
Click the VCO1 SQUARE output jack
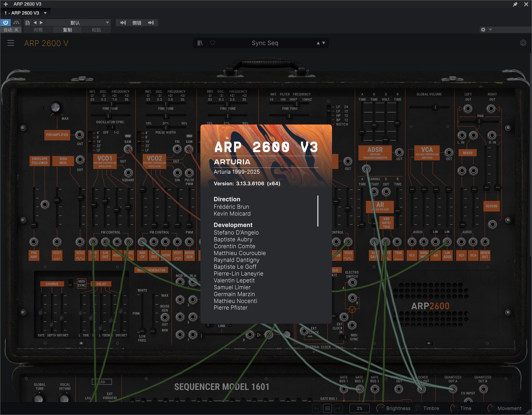128,173
